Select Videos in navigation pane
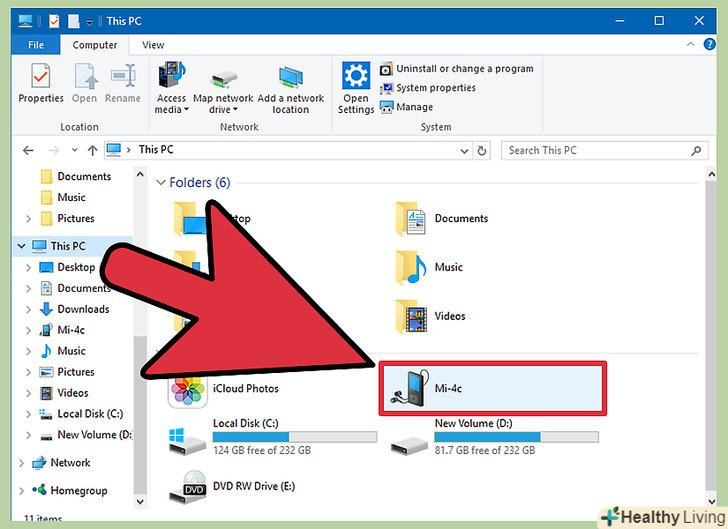Image resolution: width=728 pixels, height=529 pixels. click(x=64, y=393)
